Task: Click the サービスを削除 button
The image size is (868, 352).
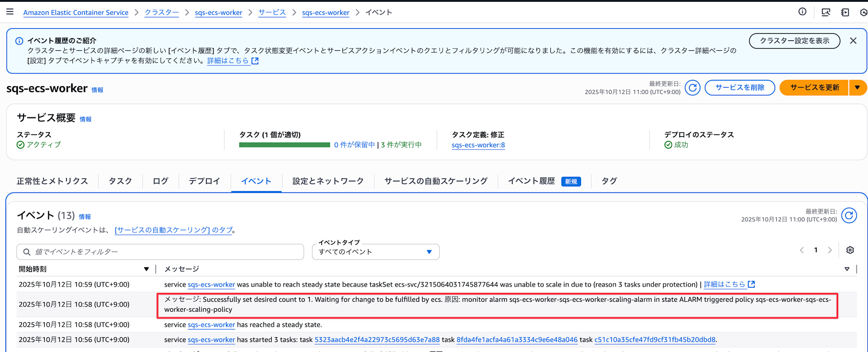Action: pos(740,88)
